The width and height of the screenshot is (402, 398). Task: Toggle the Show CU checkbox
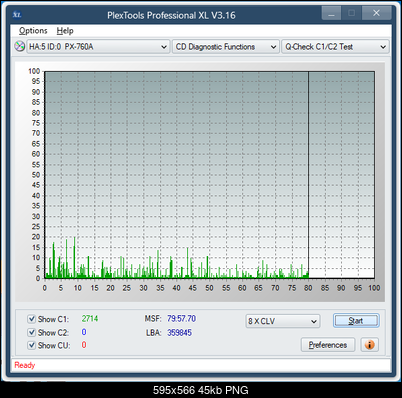[31, 345]
